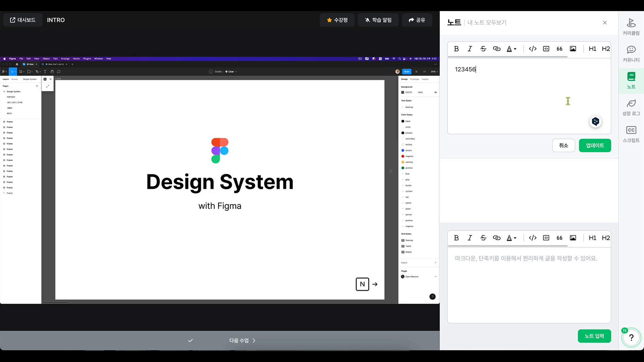The image size is (644, 362).
Task: Go to next lesson via 다음 수업
Action: [x=243, y=341]
